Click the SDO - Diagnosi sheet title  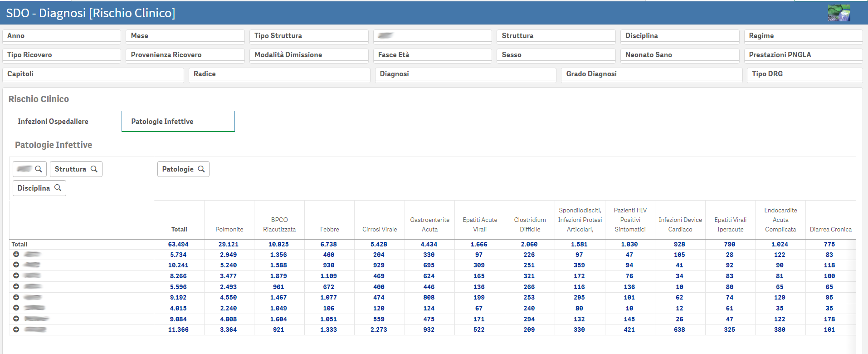[x=90, y=13]
